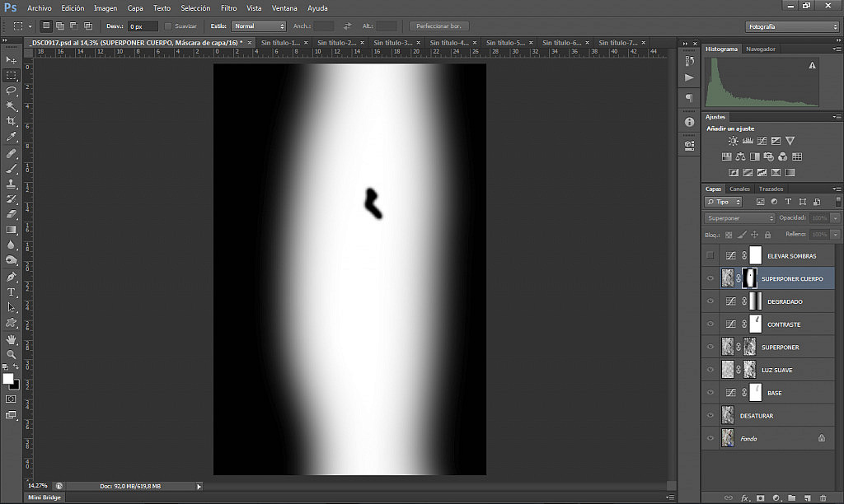Open the Histograma panel menu
This screenshot has height=504, width=844.
(837, 49)
